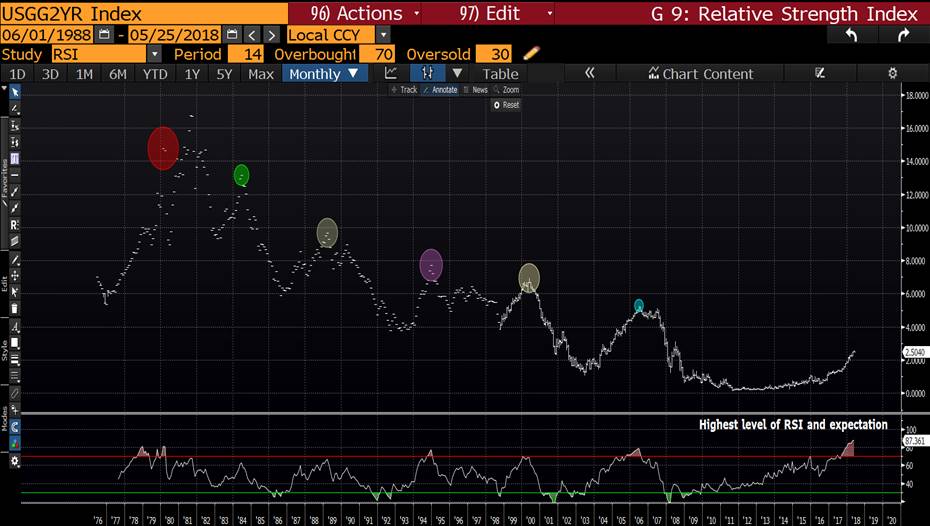Click the green ellipse annotation near 1984
Image resolution: width=930 pixels, height=526 pixels.
pos(241,175)
